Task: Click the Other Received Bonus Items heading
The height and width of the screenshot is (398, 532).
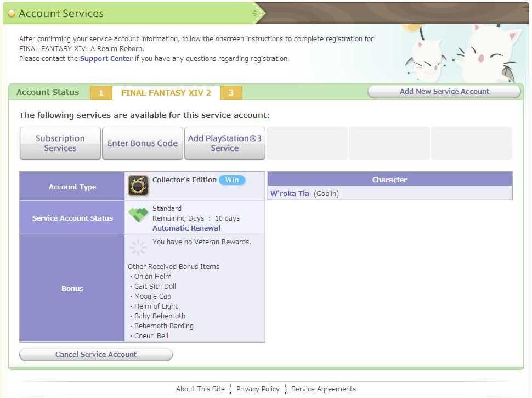Action: click(174, 267)
